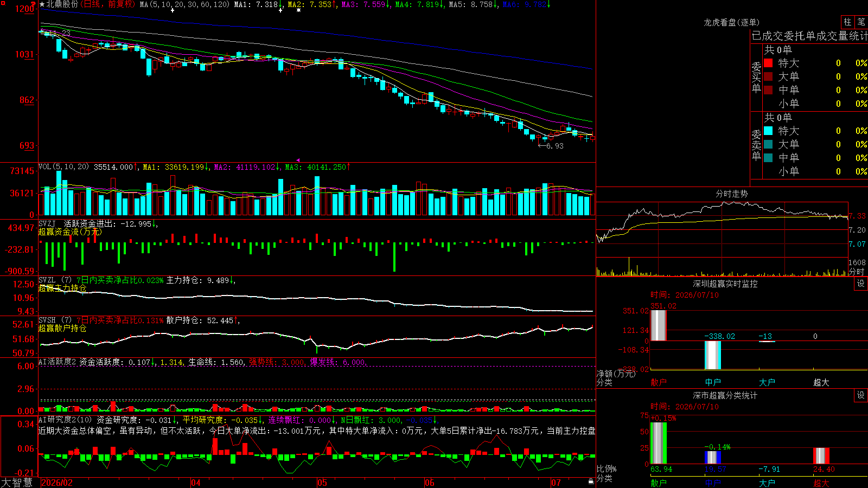Click the 04 month marker on time axis
This screenshot has width=868, height=488.
click(196, 483)
